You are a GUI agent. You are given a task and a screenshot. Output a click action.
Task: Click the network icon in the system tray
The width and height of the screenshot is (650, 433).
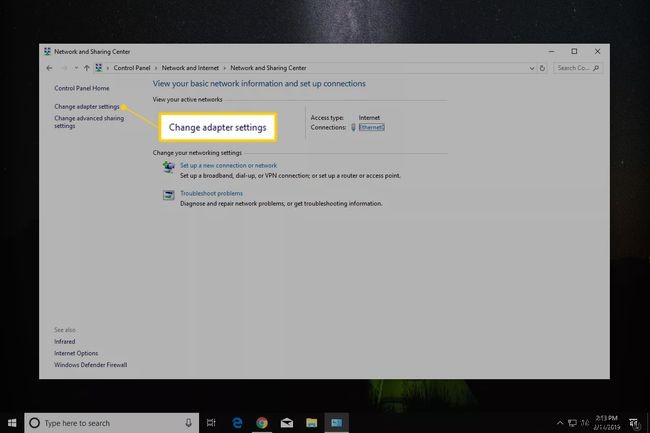(x=572, y=423)
